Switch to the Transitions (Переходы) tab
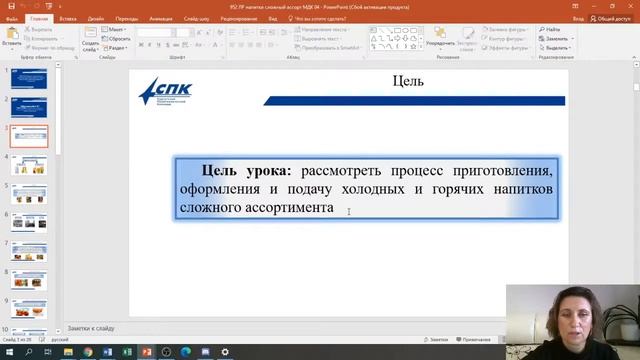This screenshot has width=640, height=360. (127, 19)
